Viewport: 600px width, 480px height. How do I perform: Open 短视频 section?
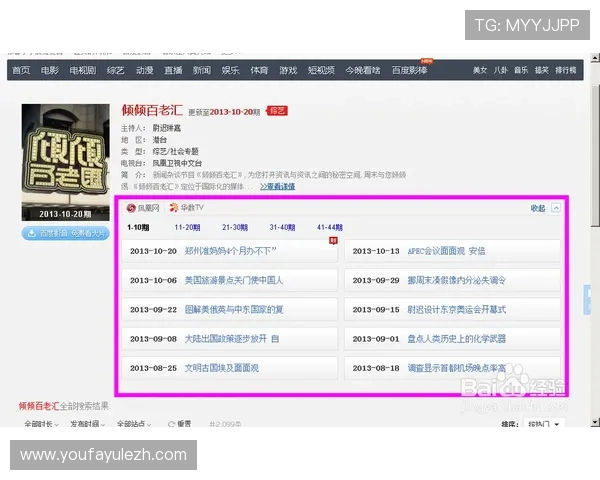coord(321,70)
